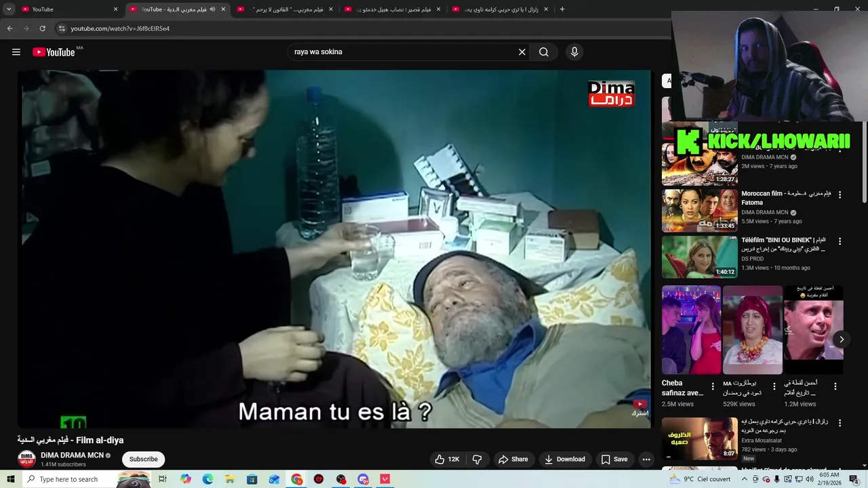Screen dimensions: 868x488
Task: Open options for Fatoma video
Action: pos(840,195)
